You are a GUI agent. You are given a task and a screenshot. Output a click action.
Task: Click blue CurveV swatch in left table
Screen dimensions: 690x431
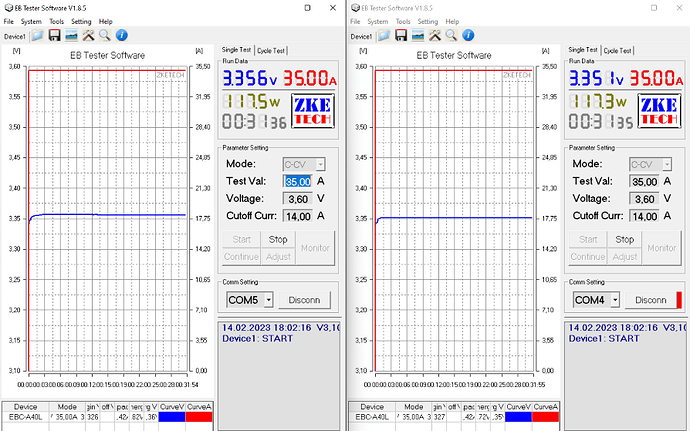click(172, 417)
